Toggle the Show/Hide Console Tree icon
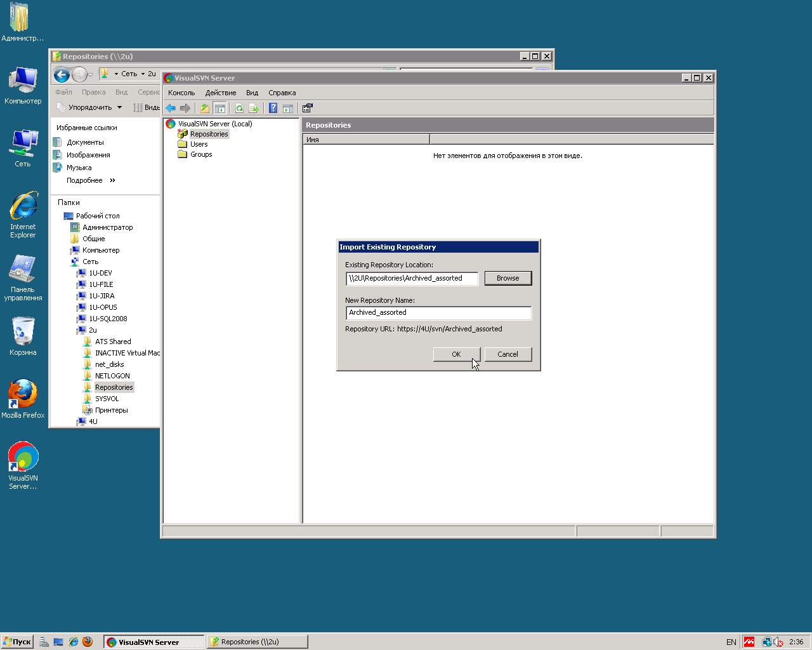This screenshot has height=650, width=812. (219, 108)
